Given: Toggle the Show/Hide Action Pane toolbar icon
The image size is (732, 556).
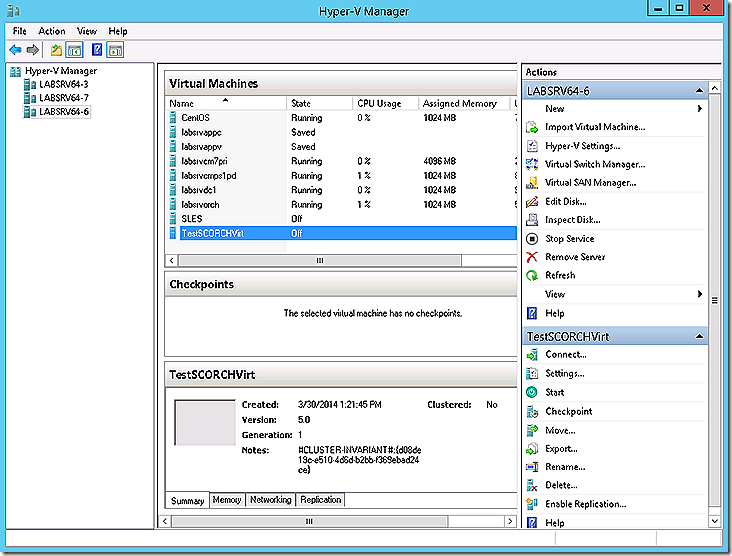Looking at the screenshot, I should 115,49.
